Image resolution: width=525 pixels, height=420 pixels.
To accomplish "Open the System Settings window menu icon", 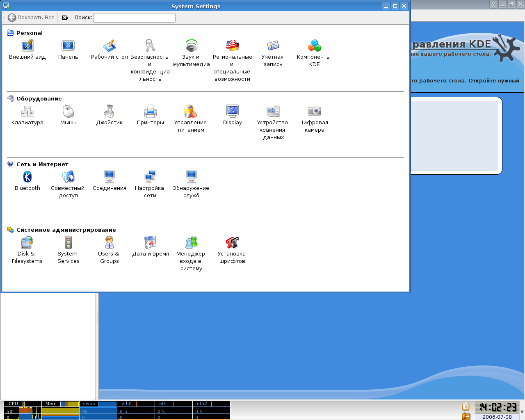I will [6, 6].
